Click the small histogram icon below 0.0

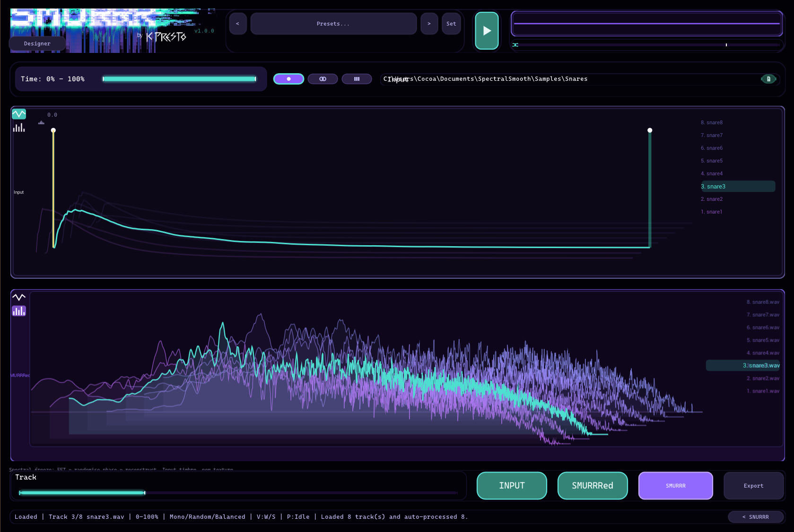click(42, 123)
